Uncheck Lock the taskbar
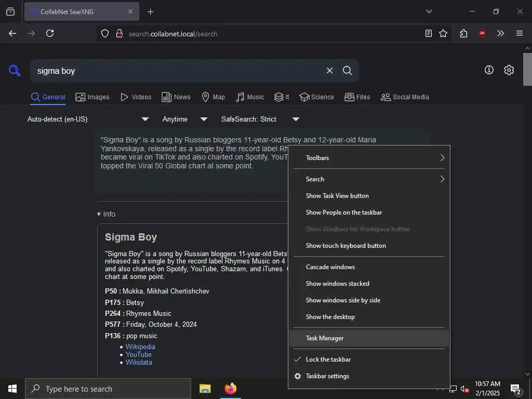 [x=369, y=360]
